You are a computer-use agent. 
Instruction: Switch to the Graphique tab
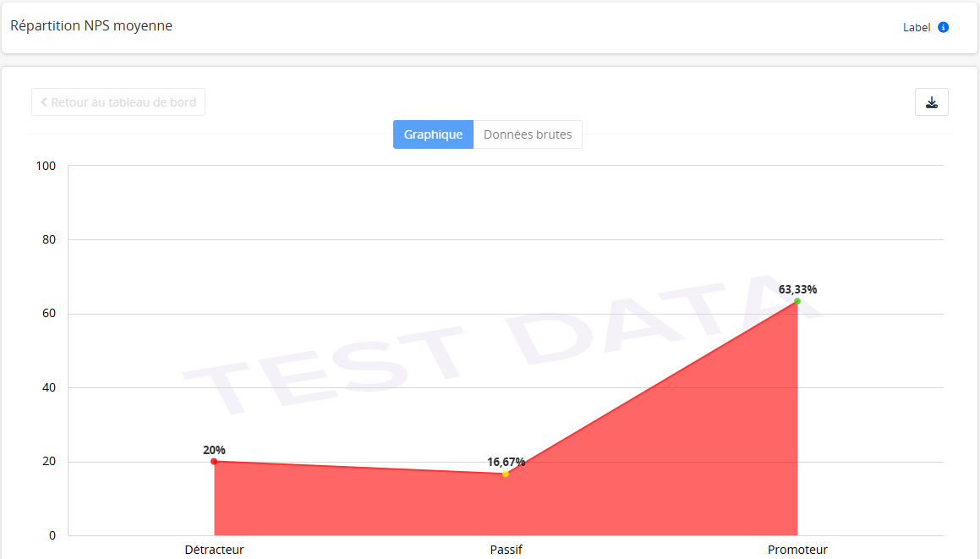click(x=433, y=134)
